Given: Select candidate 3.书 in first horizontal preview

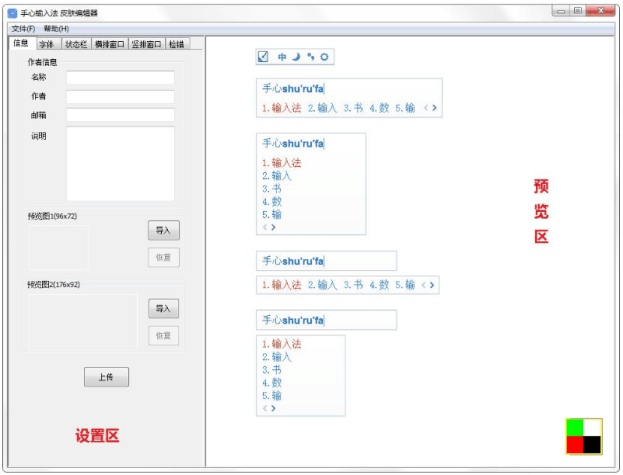Looking at the screenshot, I should point(353,108).
